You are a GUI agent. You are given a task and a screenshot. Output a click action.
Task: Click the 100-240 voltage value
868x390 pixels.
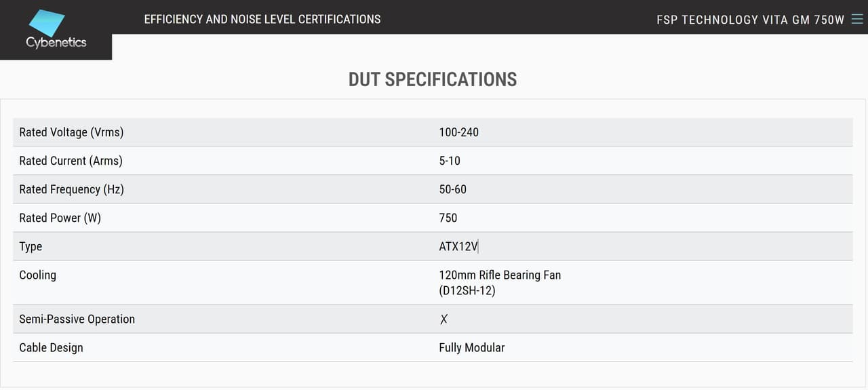tap(458, 132)
